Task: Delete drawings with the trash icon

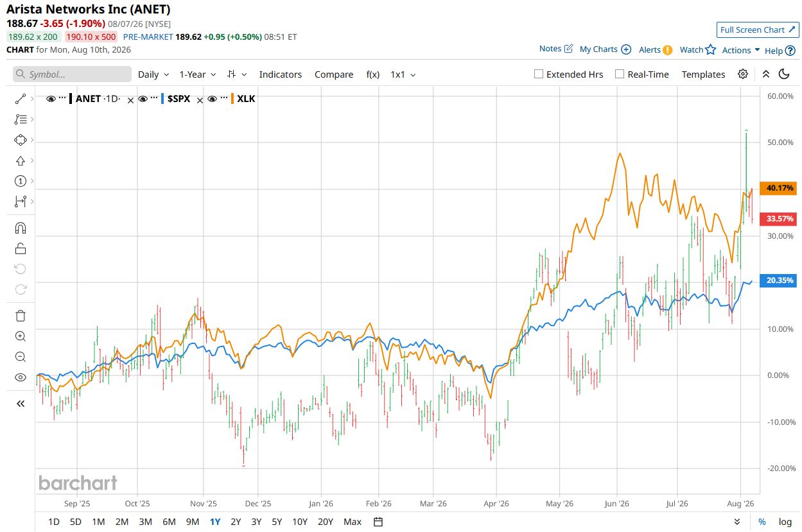Action: point(20,315)
